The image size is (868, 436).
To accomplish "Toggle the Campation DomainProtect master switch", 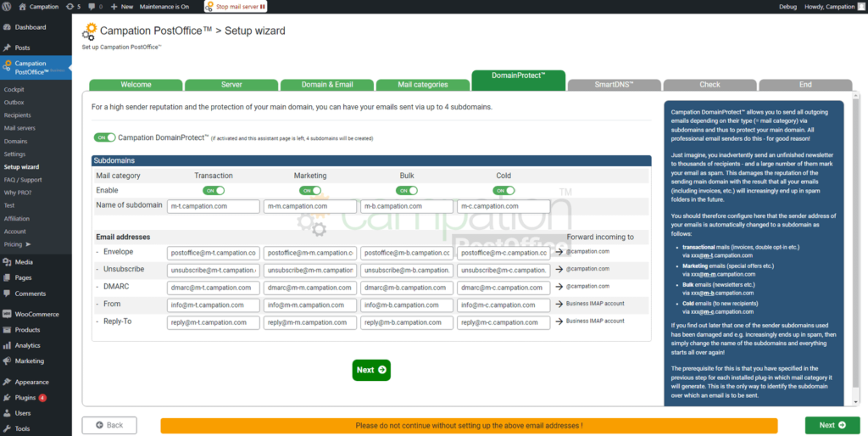I will pos(104,137).
